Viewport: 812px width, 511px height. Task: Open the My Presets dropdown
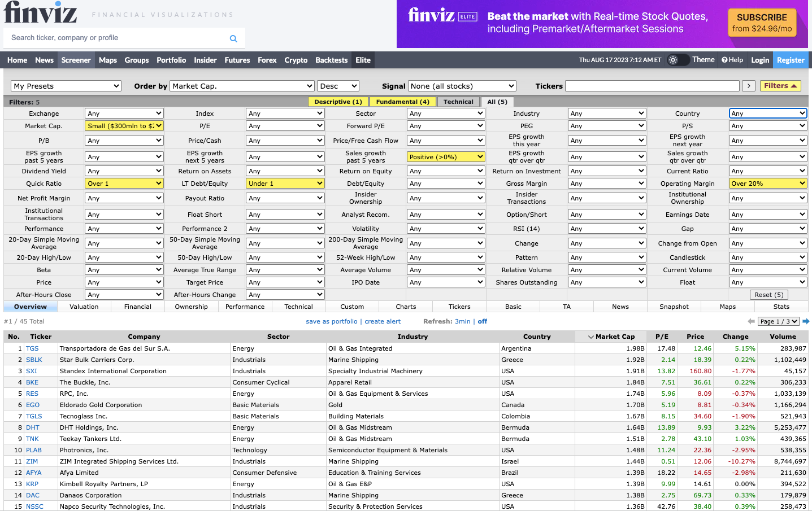coord(66,86)
